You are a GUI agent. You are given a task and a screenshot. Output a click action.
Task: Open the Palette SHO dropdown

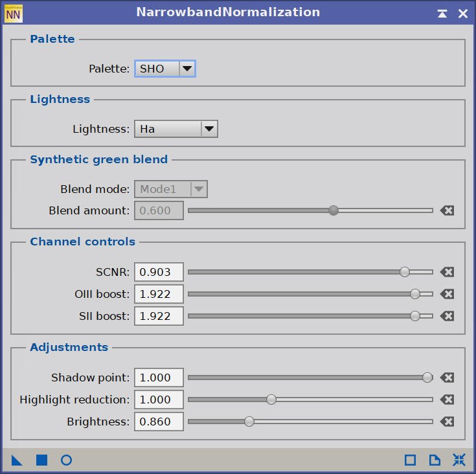[165, 69]
